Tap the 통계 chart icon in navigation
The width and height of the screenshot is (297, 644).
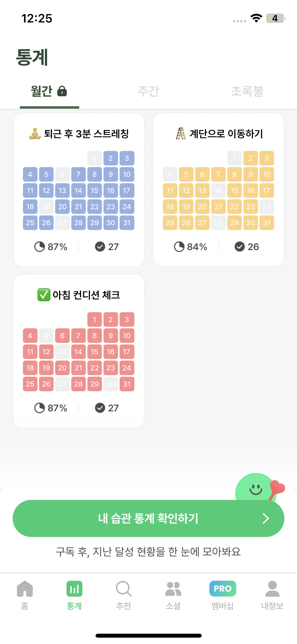click(x=74, y=588)
